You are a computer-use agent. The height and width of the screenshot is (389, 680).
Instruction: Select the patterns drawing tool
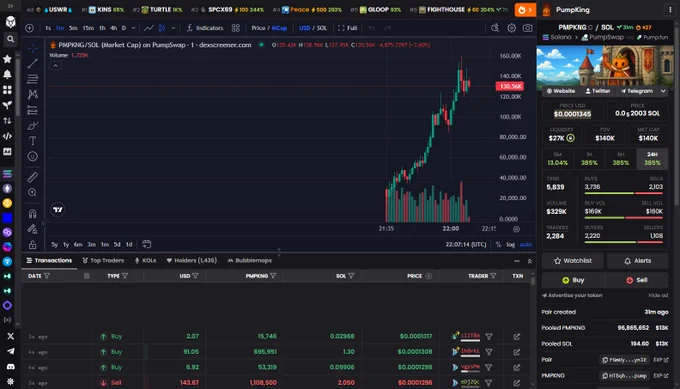(x=33, y=95)
